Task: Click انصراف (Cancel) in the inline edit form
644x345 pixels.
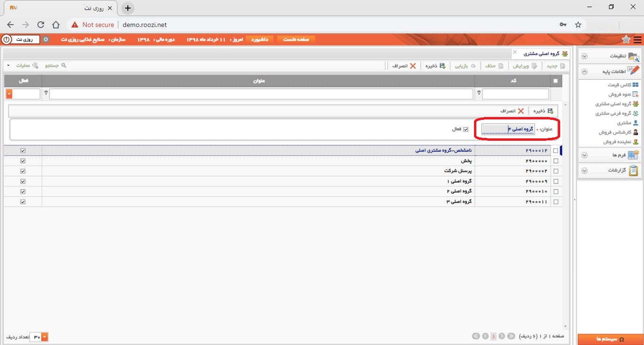Action: pos(512,111)
